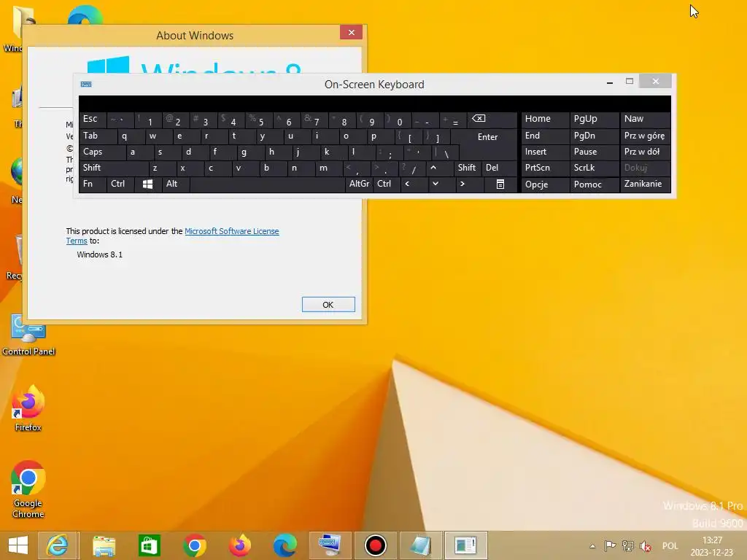Switch to On-Screen Keyboard taskbar button

point(330,545)
